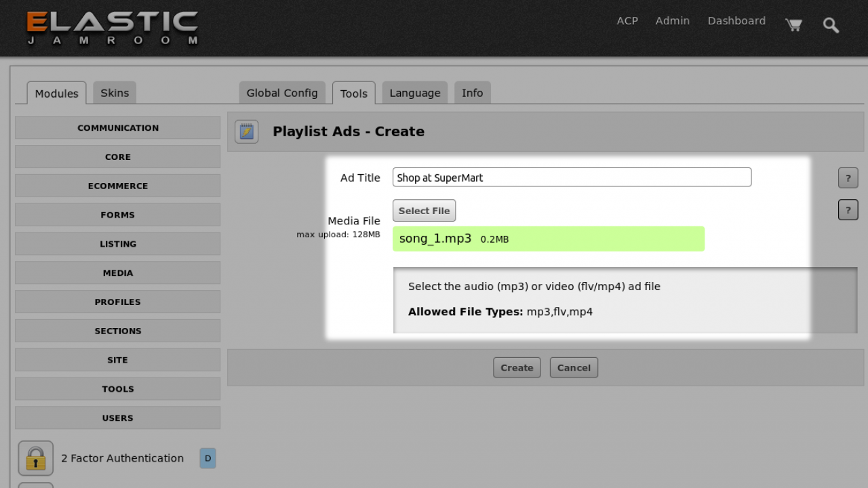Expand the Ecommerce module category
The height and width of the screenshot is (488, 868).
(118, 186)
